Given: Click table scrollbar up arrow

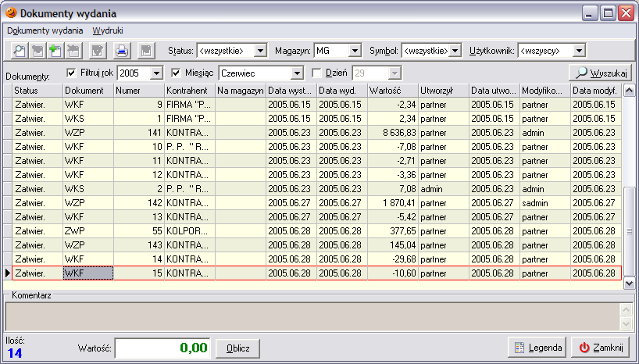Looking at the screenshot, I should point(629,91).
